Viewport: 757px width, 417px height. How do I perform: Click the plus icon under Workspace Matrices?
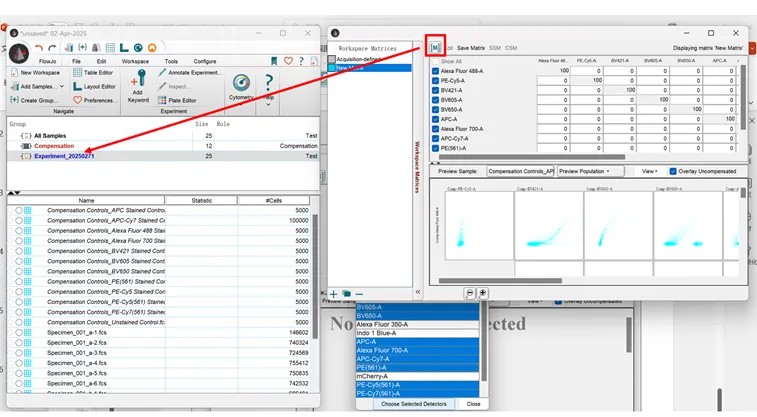334,293
